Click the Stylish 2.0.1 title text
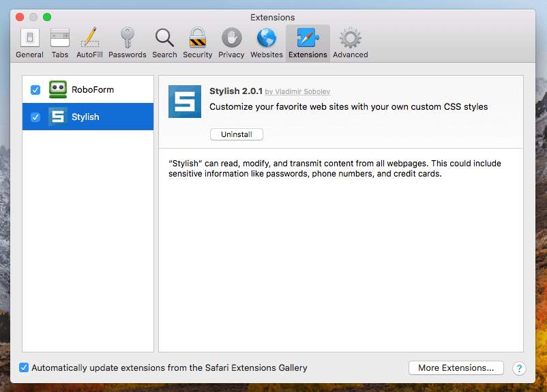The height and width of the screenshot is (392, 547). (x=236, y=91)
